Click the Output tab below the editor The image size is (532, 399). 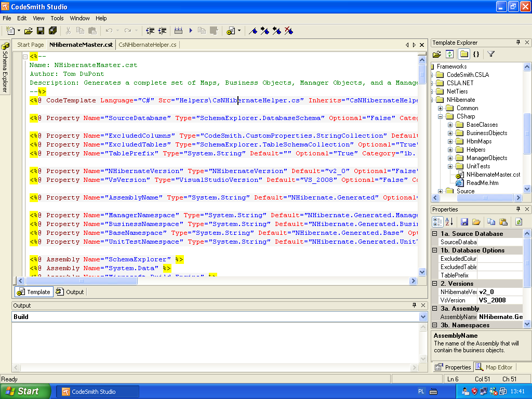click(70, 292)
